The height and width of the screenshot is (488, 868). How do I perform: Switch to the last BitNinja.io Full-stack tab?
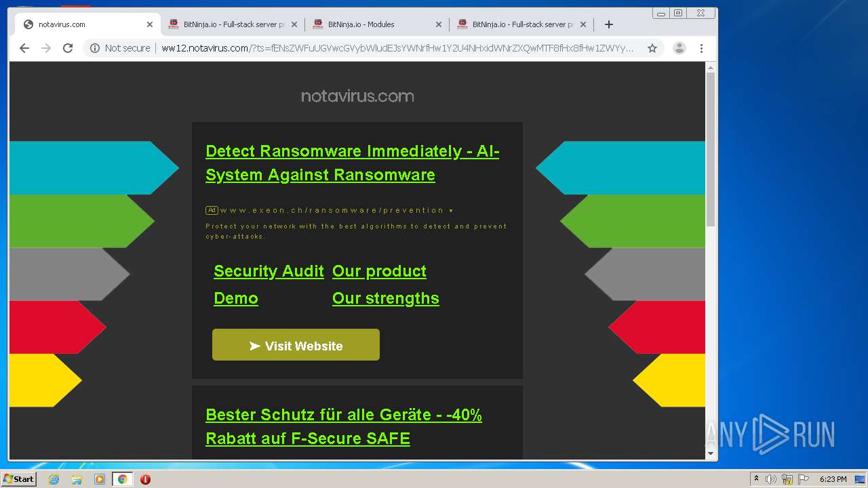point(522,24)
